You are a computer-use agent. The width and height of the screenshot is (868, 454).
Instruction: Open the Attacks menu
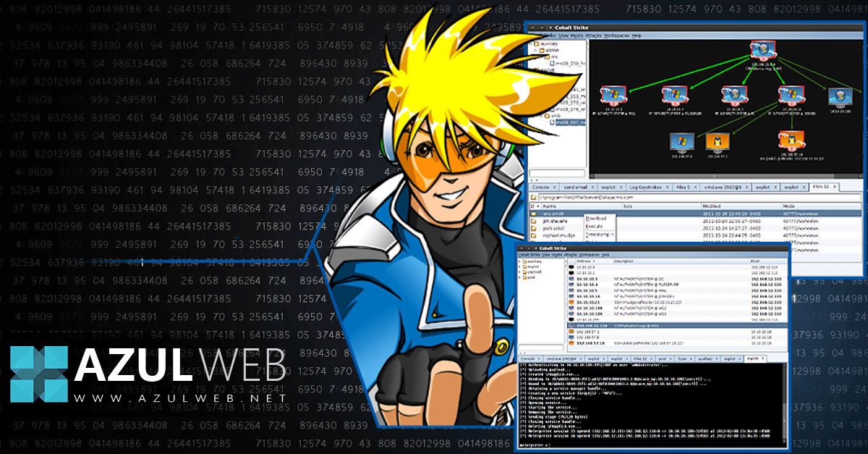595,33
